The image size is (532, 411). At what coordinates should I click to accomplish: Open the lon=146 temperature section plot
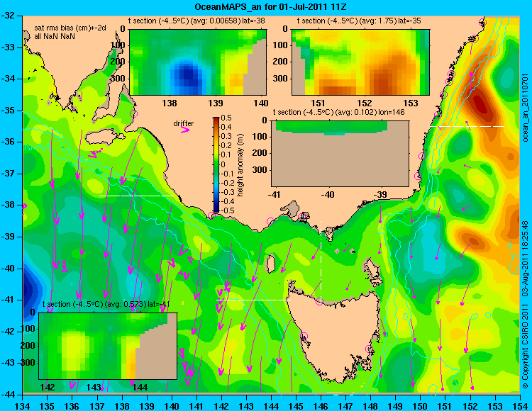tap(340, 154)
